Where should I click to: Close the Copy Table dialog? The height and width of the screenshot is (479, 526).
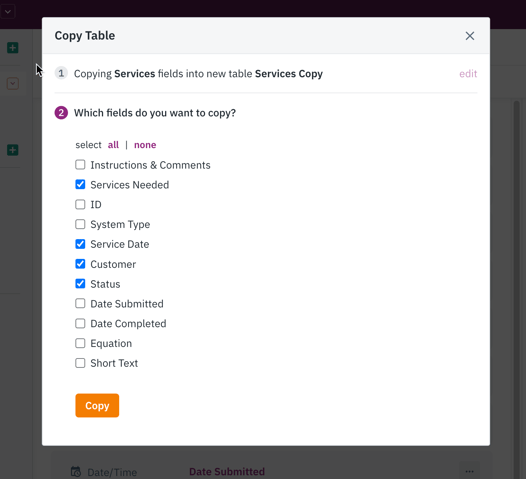point(470,36)
